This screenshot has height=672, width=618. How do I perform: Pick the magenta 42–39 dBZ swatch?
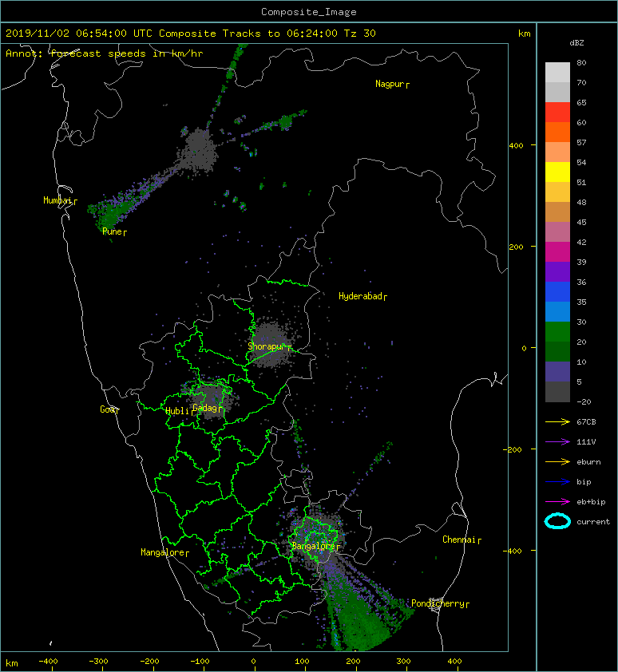pyautogui.click(x=557, y=251)
